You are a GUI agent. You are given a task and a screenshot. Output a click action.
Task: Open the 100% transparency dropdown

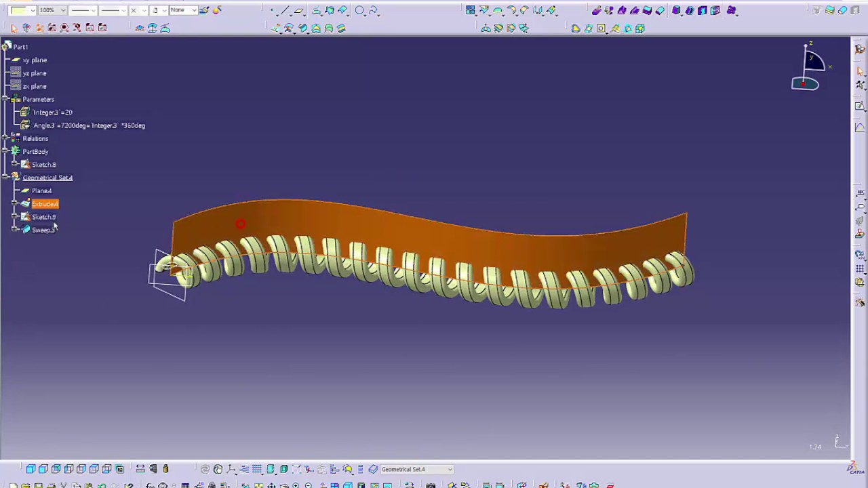52,10
